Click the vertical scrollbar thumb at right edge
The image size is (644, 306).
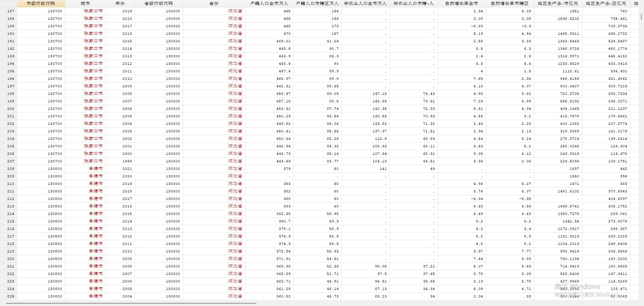(641, 16)
